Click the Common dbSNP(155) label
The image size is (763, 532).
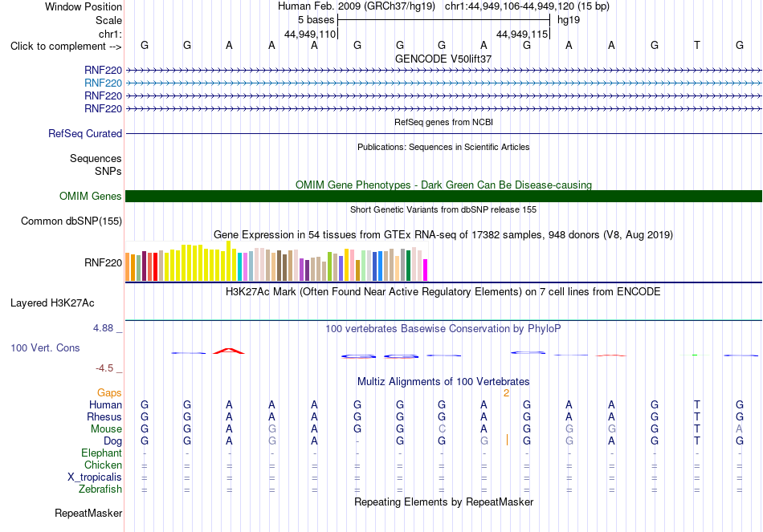[x=71, y=221]
